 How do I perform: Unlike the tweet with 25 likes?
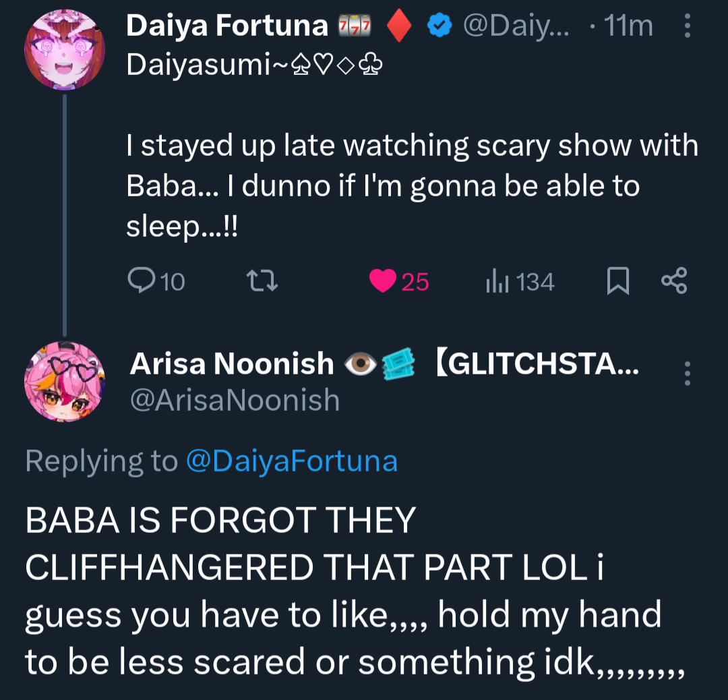384,281
